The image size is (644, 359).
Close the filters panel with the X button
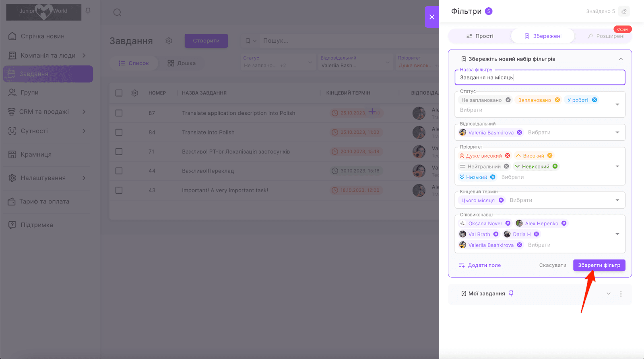(432, 17)
